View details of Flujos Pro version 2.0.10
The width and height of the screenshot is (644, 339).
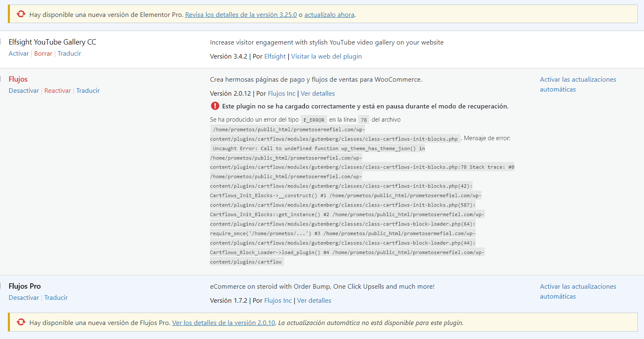coord(224,323)
